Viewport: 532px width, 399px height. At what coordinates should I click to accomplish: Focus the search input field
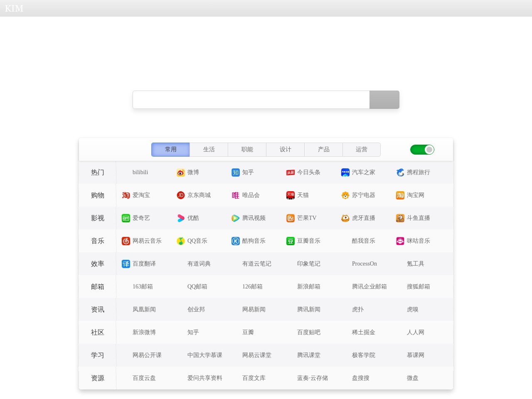coord(251,100)
